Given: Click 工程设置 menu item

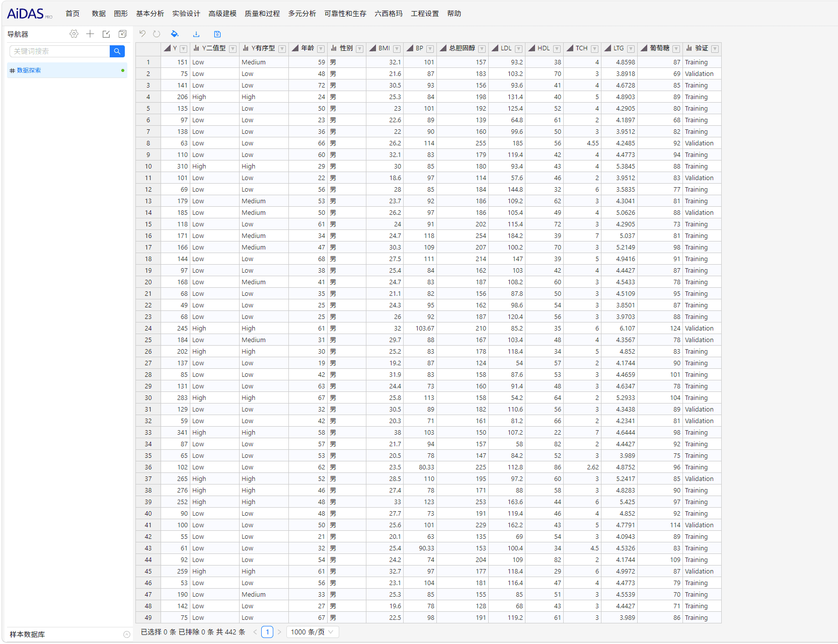Looking at the screenshot, I should (425, 14).
